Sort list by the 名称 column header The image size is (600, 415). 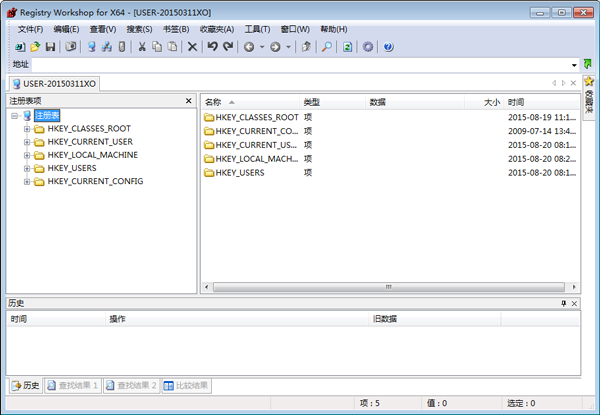pos(250,102)
